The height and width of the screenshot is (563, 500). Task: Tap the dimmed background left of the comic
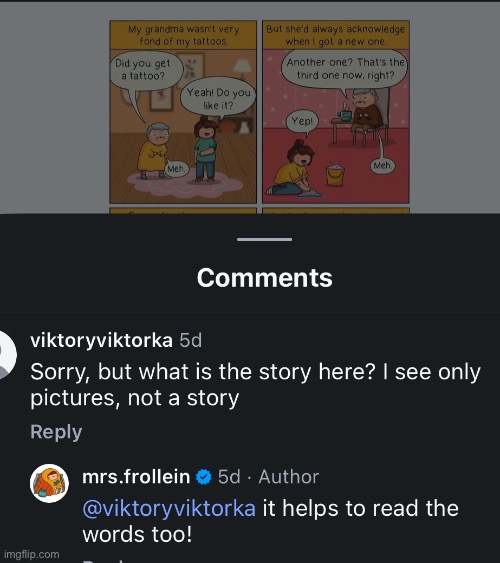pyautogui.click(x=54, y=108)
